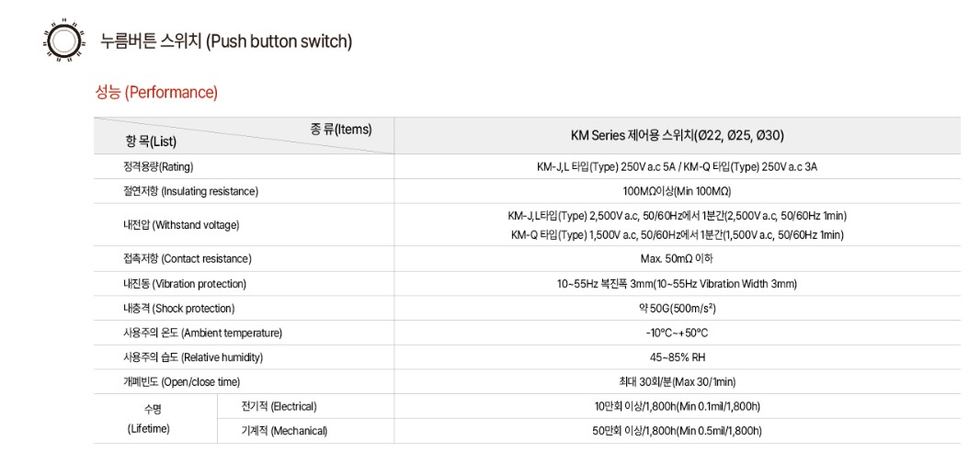Click the 45~85% RH humidity value

(677, 357)
